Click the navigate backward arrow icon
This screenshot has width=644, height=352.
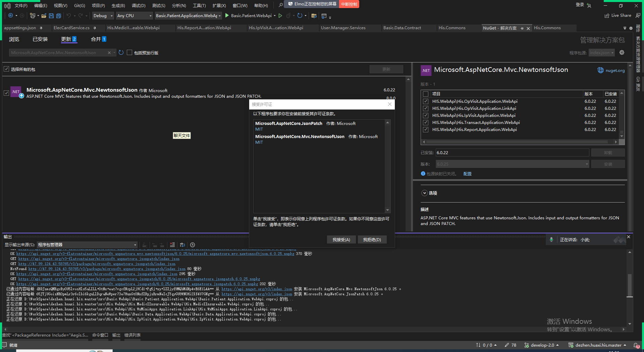[10, 15]
